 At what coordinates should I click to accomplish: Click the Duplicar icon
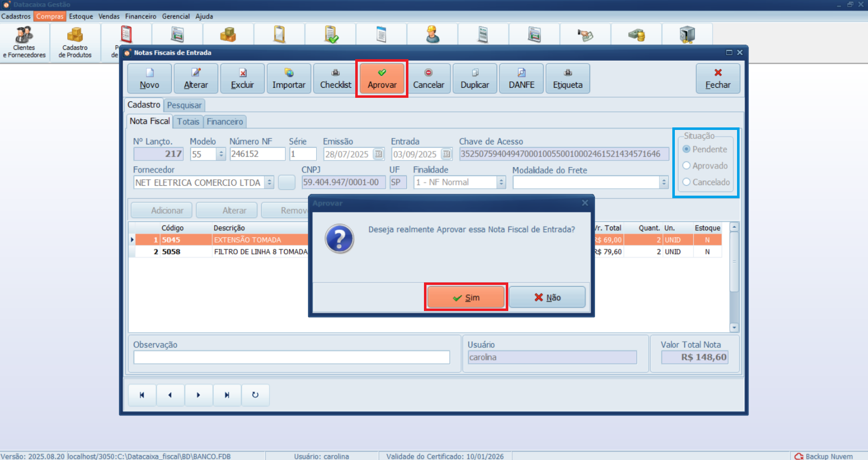point(475,78)
